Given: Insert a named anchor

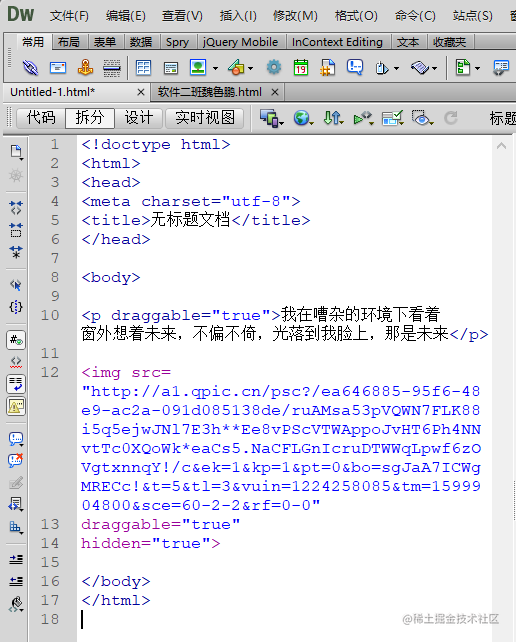Looking at the screenshot, I should click(x=85, y=68).
